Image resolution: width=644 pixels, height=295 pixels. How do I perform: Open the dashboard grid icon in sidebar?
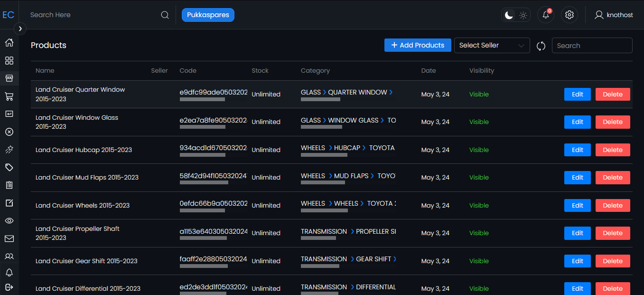9,61
